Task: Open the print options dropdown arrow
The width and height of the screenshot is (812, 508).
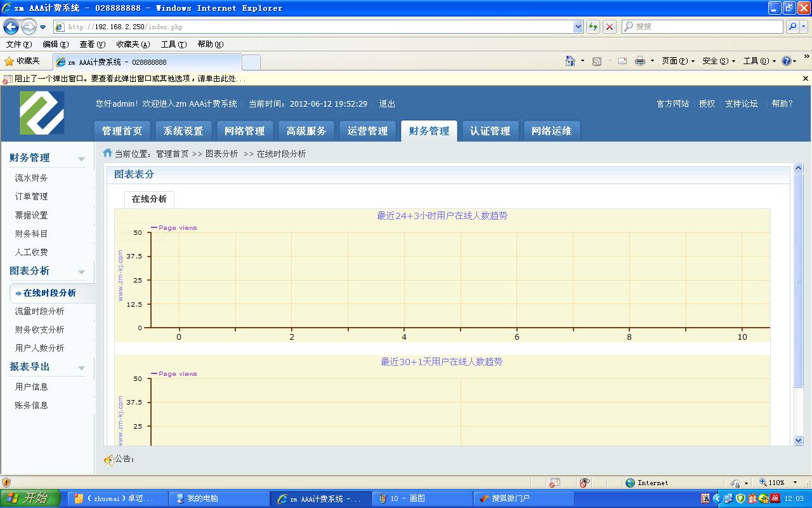Action: click(x=652, y=61)
